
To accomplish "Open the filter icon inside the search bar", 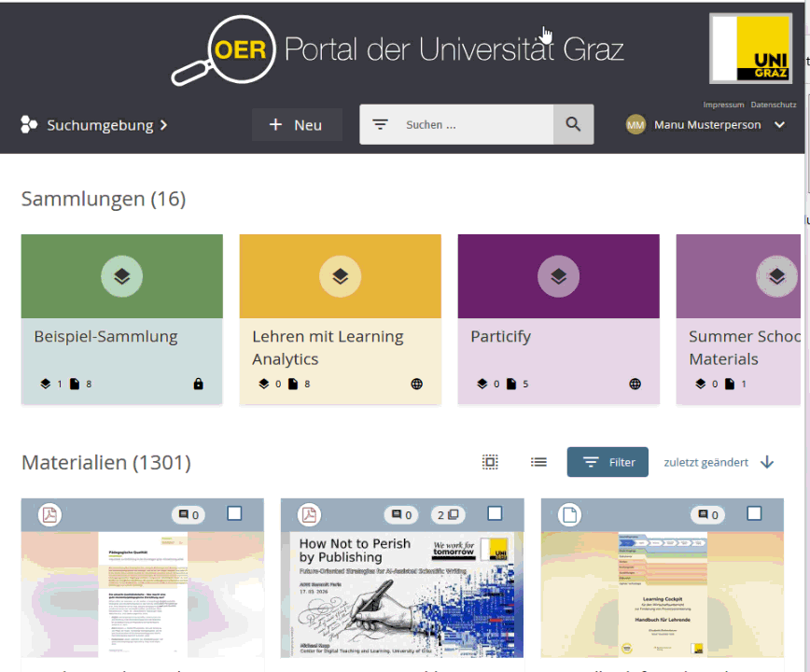I will point(381,124).
